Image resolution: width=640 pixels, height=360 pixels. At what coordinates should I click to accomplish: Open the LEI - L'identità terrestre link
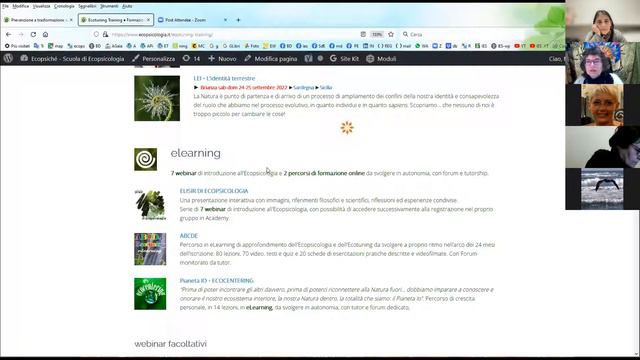(224, 78)
